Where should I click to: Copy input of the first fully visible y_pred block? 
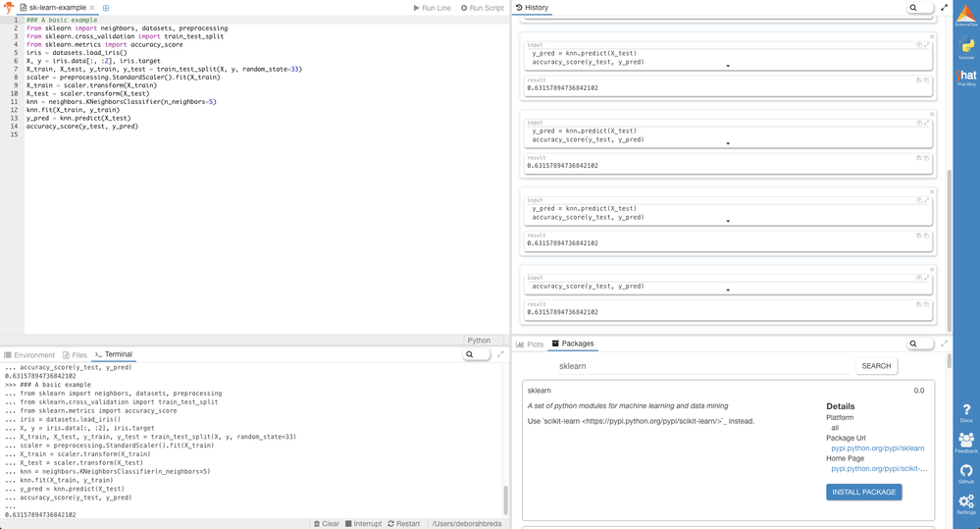(919, 45)
